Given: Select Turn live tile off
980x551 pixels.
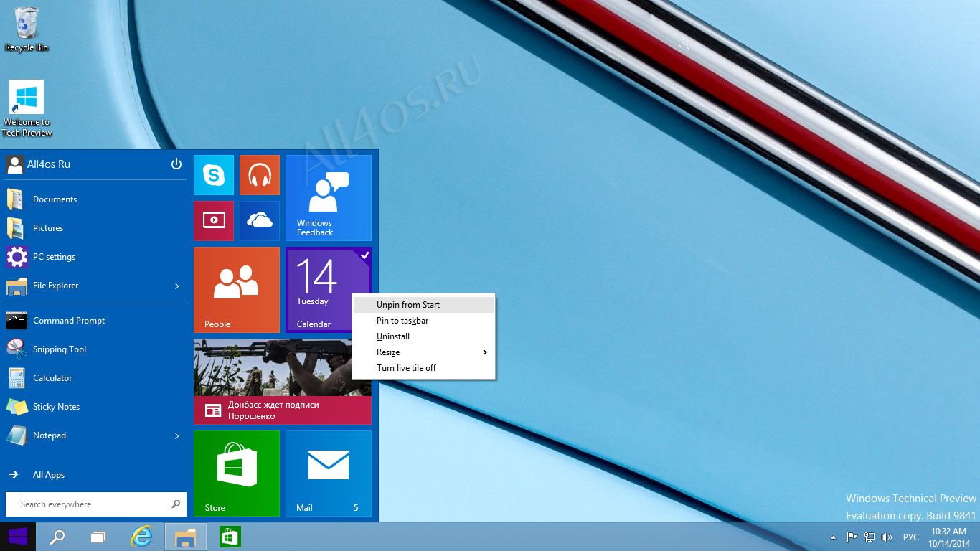Looking at the screenshot, I should point(424,368).
